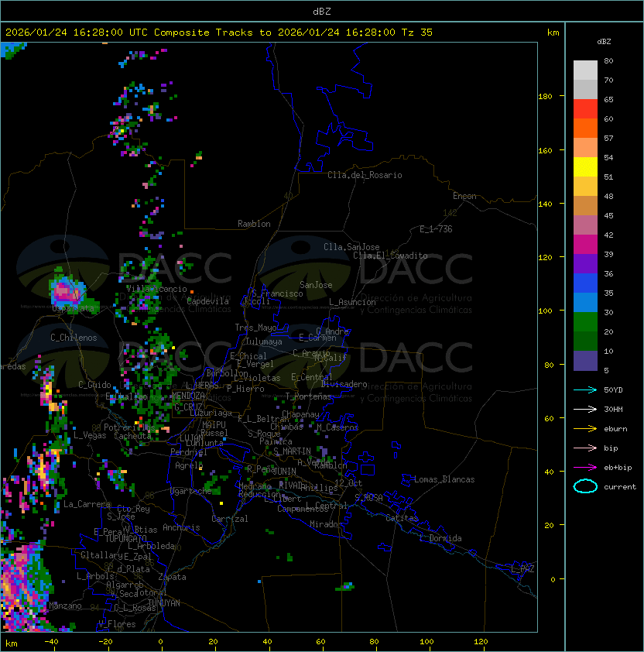Click the Ugarteche place label
644x652 pixels.
pyautogui.click(x=190, y=491)
